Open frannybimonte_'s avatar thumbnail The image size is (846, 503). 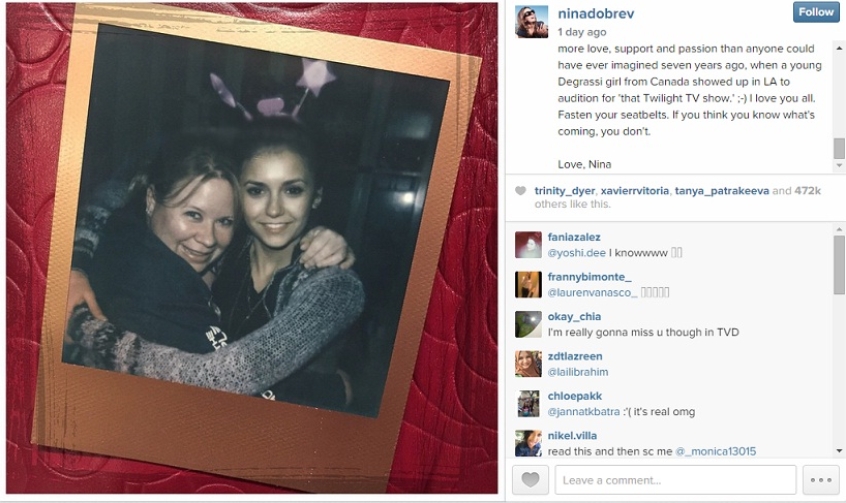click(x=528, y=284)
